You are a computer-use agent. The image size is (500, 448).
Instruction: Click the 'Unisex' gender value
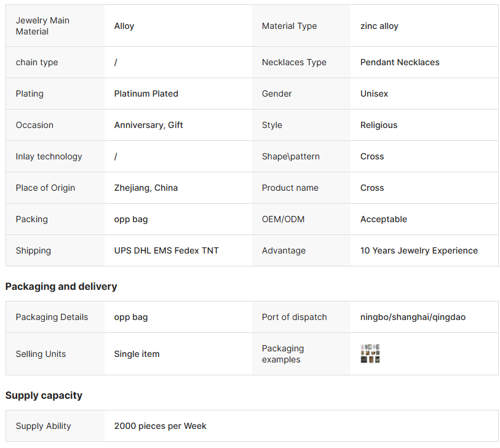pos(374,94)
